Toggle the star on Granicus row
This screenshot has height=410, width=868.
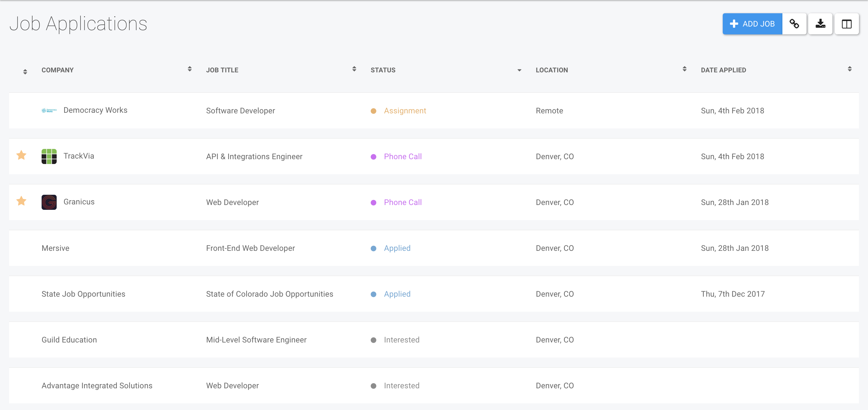click(x=21, y=201)
